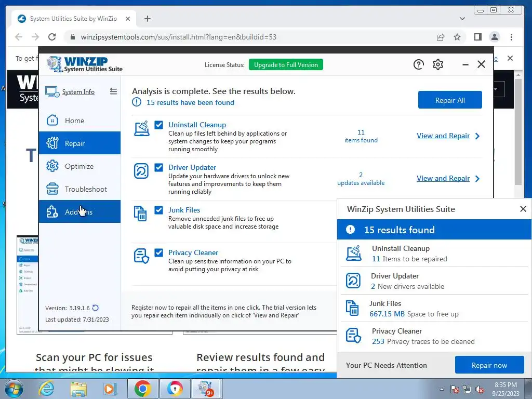Open the Add-ons section
The height and width of the screenshot is (399, 532).
point(79,212)
